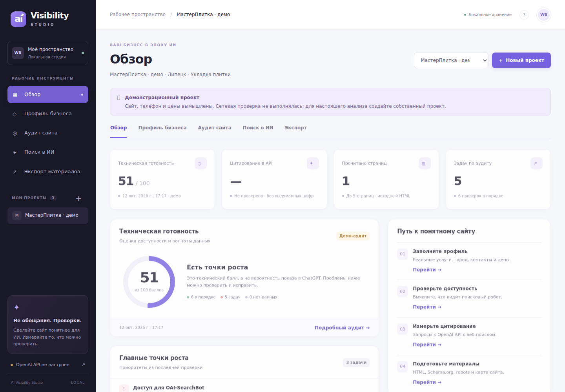Click the Профиль бизнеса diamond icon
This screenshot has width=565, height=392.
(x=15, y=114)
